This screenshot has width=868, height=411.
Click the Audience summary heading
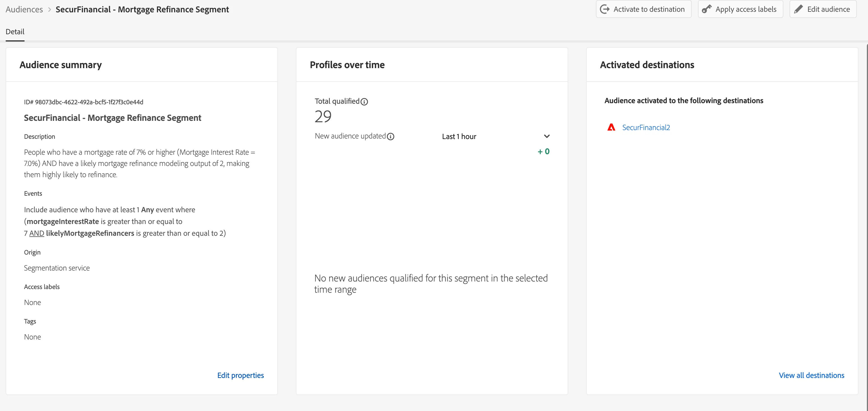pos(61,65)
